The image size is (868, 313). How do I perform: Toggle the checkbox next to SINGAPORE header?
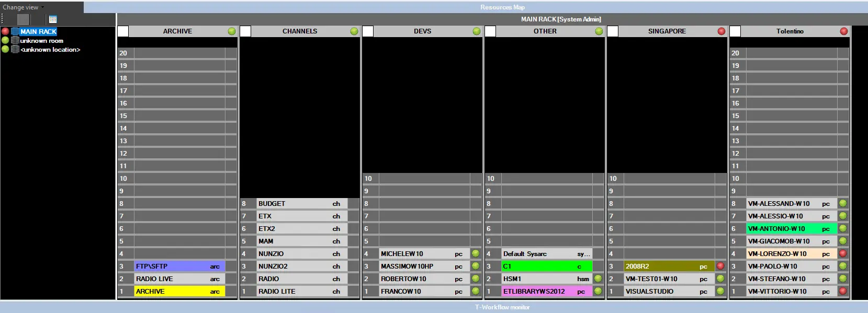click(x=613, y=31)
